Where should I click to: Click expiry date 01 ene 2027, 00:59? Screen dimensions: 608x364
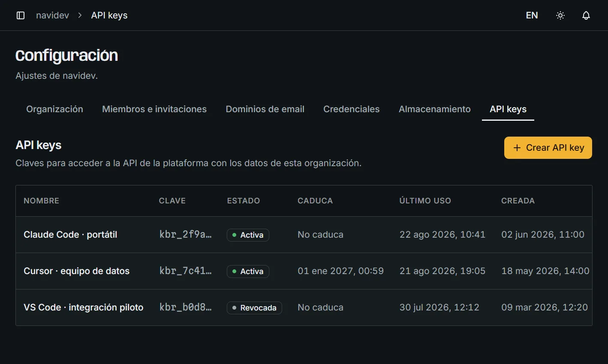tap(341, 271)
